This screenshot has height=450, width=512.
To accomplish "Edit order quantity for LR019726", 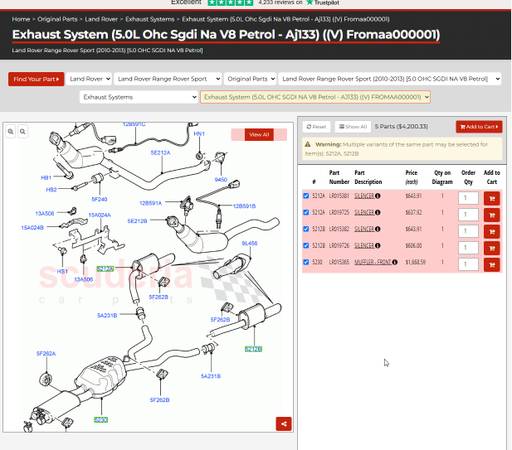I will click(468, 248).
